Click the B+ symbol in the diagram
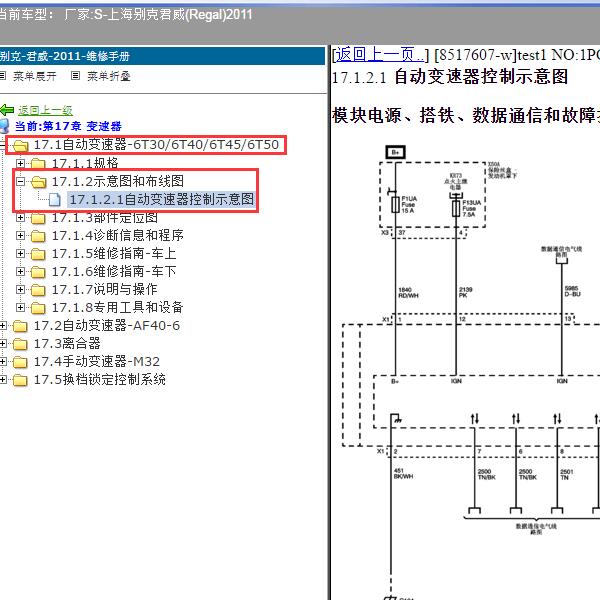Viewport: 600px width, 600px height. pos(395,152)
